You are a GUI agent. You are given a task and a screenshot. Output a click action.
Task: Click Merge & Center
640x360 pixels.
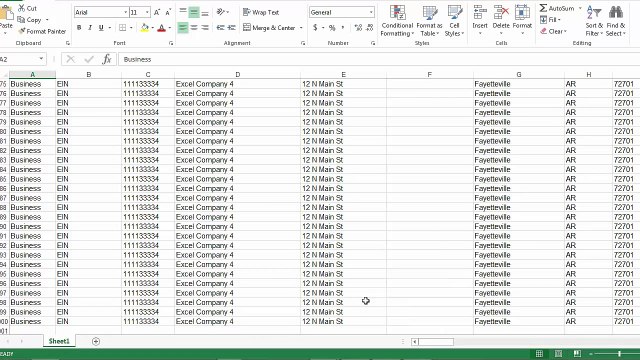click(x=269, y=28)
